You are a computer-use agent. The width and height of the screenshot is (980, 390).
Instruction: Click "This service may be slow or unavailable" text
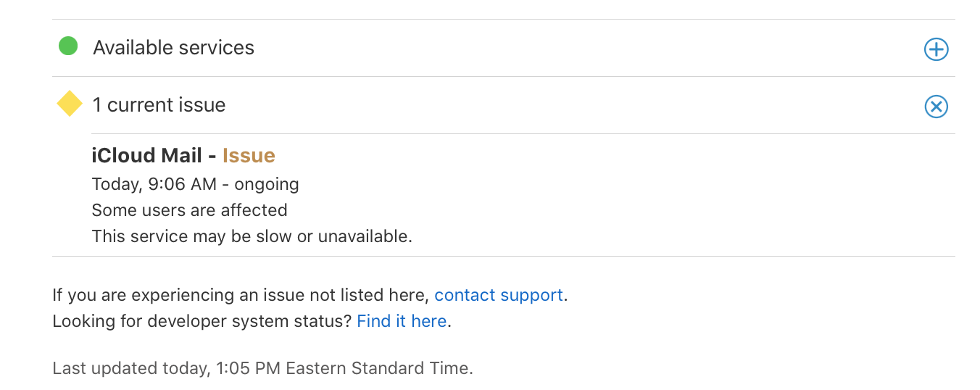pos(252,236)
